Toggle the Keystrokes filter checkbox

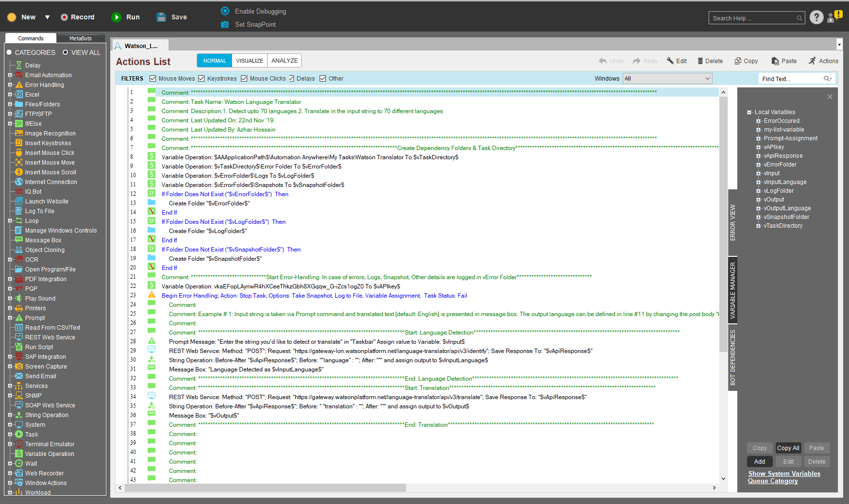pos(202,79)
